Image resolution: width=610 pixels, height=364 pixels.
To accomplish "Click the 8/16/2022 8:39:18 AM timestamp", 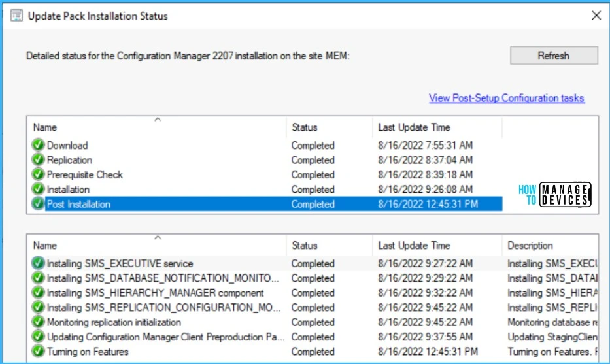I will pos(425,174).
